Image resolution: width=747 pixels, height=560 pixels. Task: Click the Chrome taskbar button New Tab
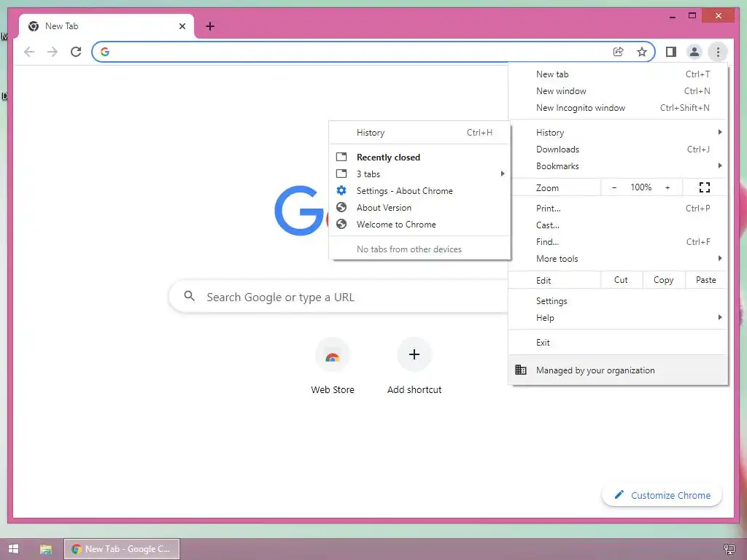pos(122,549)
